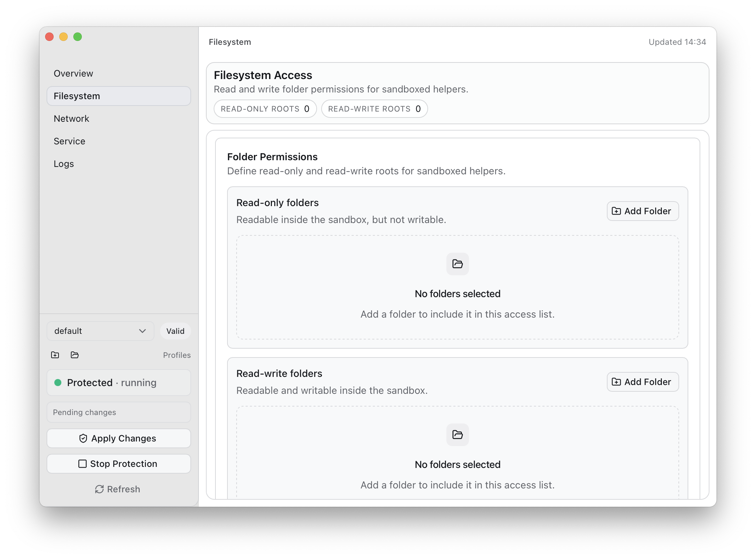
Task: Click the square checkbox icon on Stop Protection
Action: [x=83, y=464]
